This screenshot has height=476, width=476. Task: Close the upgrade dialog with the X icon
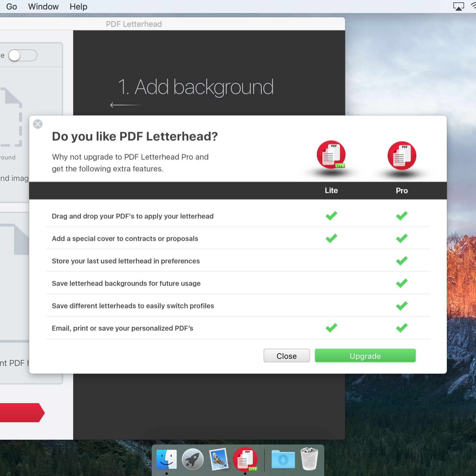click(x=38, y=124)
